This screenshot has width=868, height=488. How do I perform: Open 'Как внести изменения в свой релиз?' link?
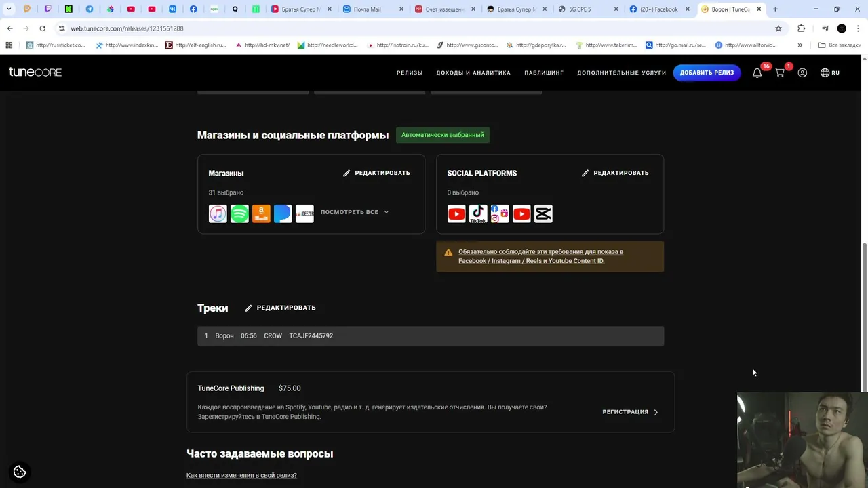[x=241, y=475]
